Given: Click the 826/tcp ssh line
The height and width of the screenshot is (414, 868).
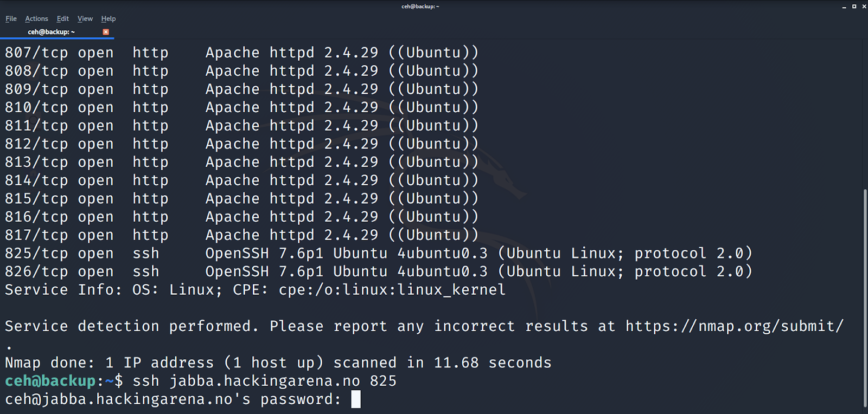Looking at the screenshot, I should pos(379,271).
